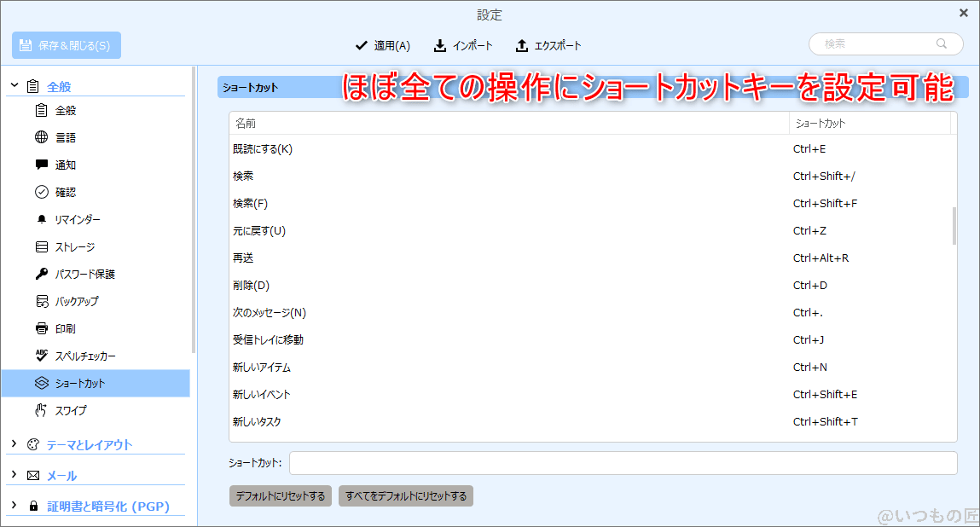The image size is (980, 527).
Task: Click the インポート toolbar button
Action: 463,45
